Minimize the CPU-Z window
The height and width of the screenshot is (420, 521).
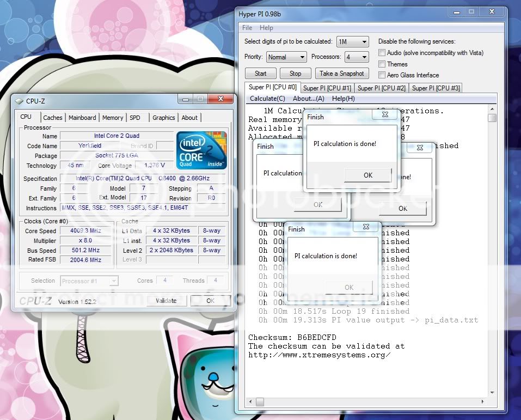187,99
